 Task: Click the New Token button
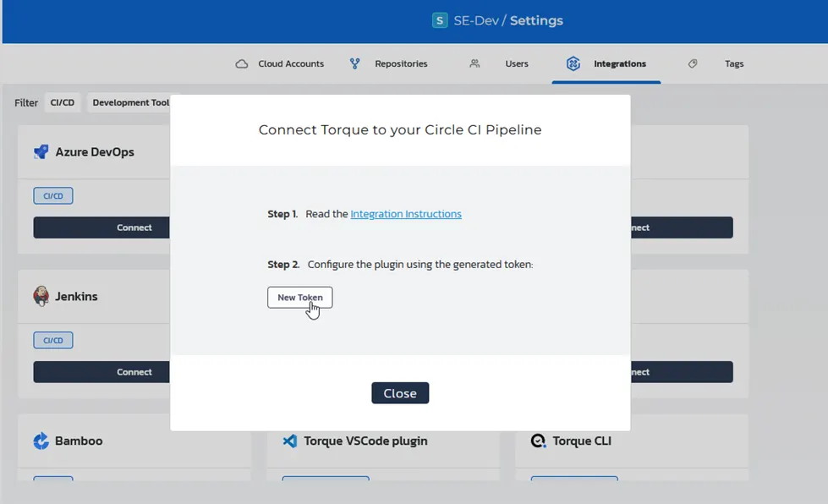299,297
